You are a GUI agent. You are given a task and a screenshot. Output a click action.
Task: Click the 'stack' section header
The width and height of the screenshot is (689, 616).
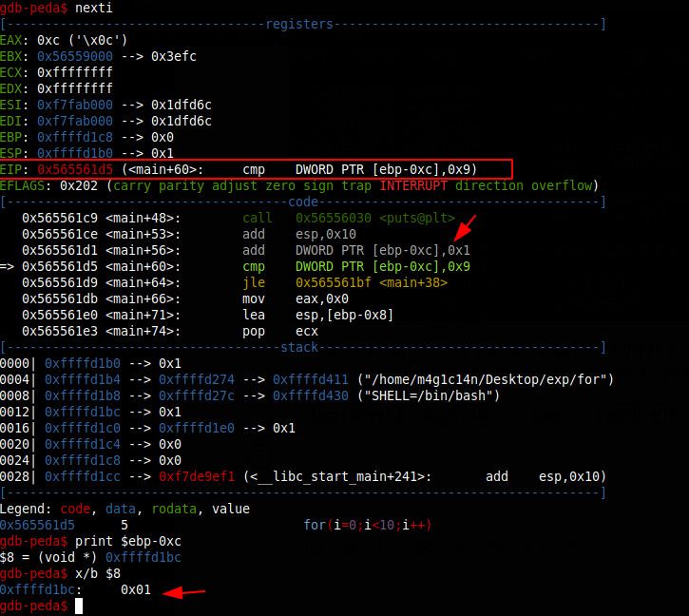click(299, 347)
